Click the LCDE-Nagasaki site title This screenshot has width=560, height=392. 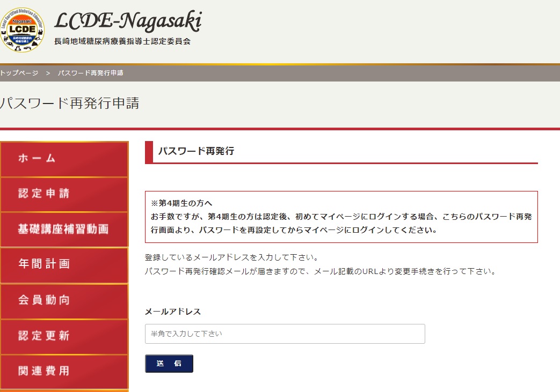tap(128, 21)
